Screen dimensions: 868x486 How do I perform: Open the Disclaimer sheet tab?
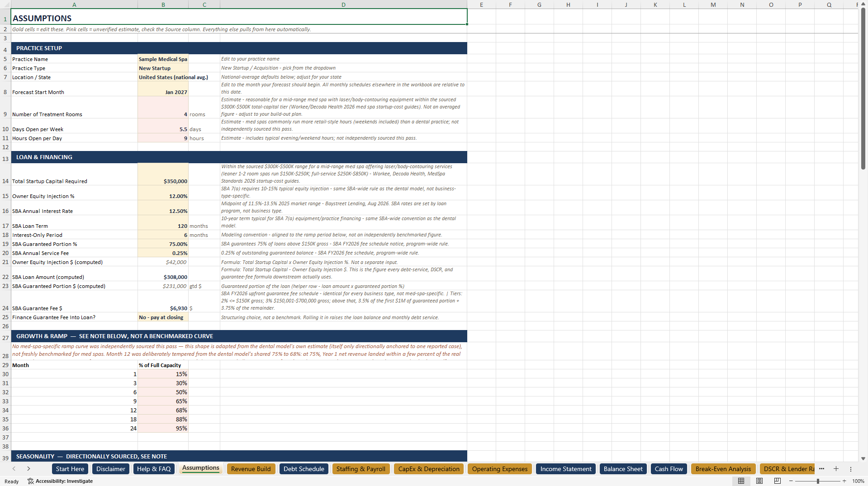(x=110, y=469)
